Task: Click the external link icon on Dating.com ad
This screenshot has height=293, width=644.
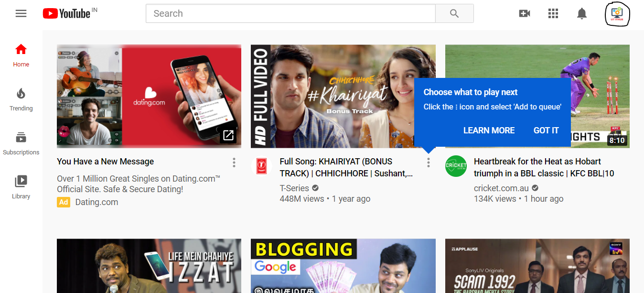Action: pos(228,135)
